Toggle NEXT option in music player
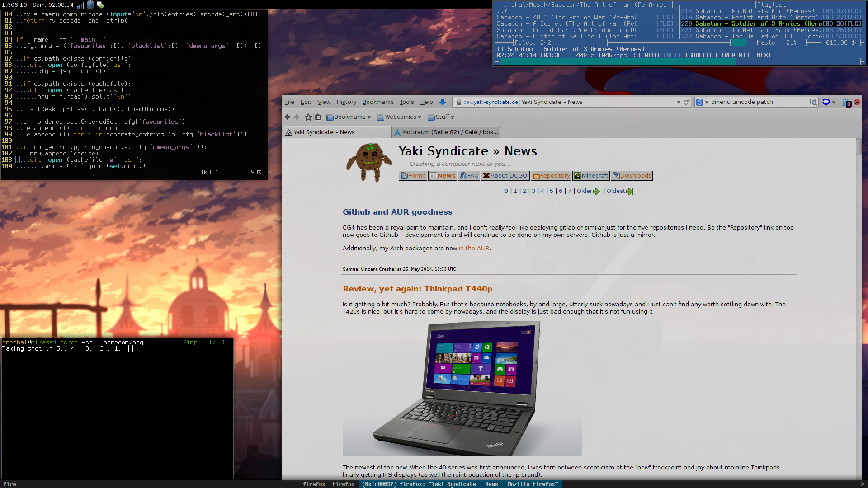 764,55
